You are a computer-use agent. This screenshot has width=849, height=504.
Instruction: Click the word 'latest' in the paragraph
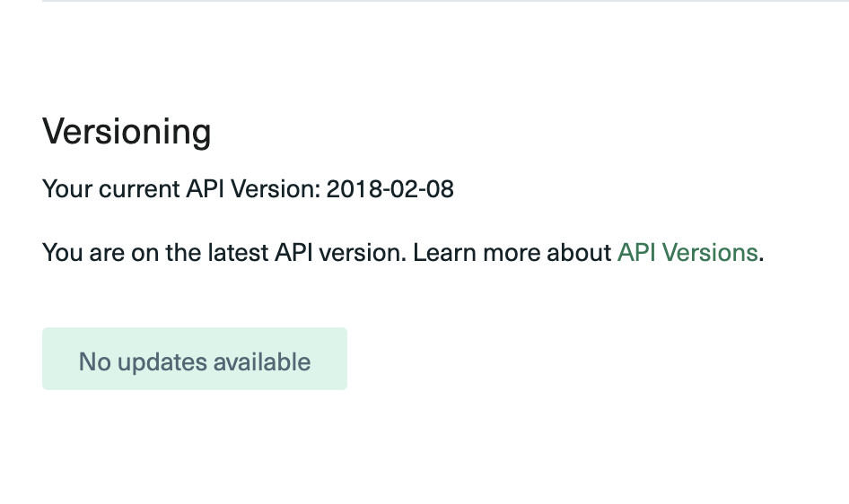coord(238,253)
